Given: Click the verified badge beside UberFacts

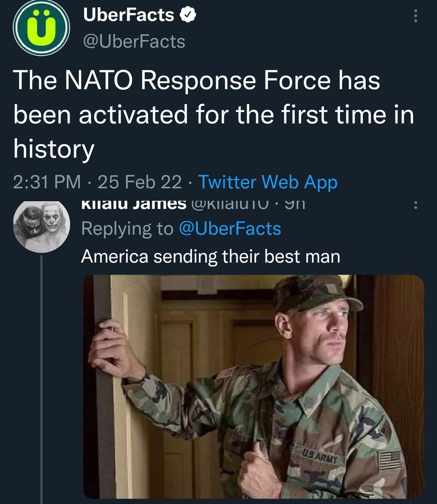Looking at the screenshot, I should [x=187, y=16].
